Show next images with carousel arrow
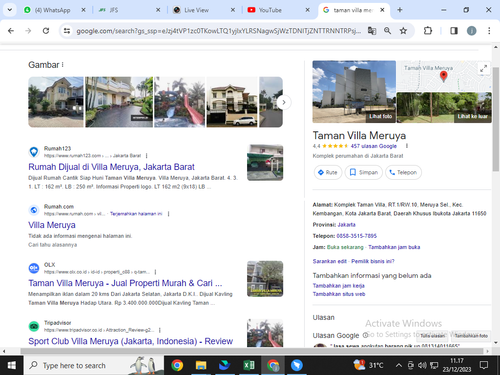This screenshot has height=375, width=500. point(284,102)
